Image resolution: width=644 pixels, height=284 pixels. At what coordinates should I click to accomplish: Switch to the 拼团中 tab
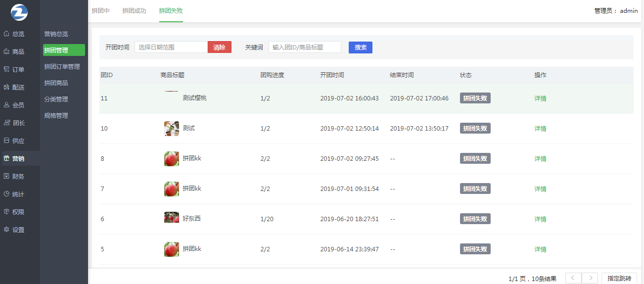pos(100,11)
